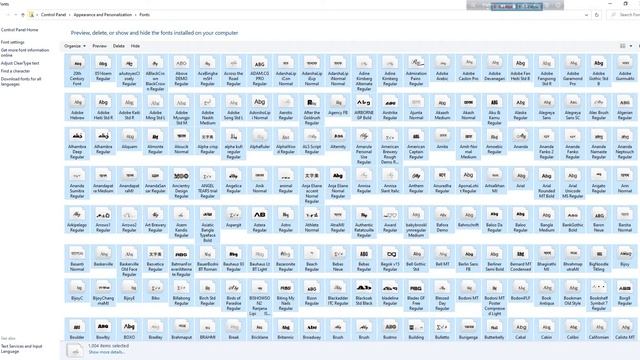The width and height of the screenshot is (640, 360).
Task: Select the Asiatic Bangla Typeface Bold font
Action: tap(207, 225)
